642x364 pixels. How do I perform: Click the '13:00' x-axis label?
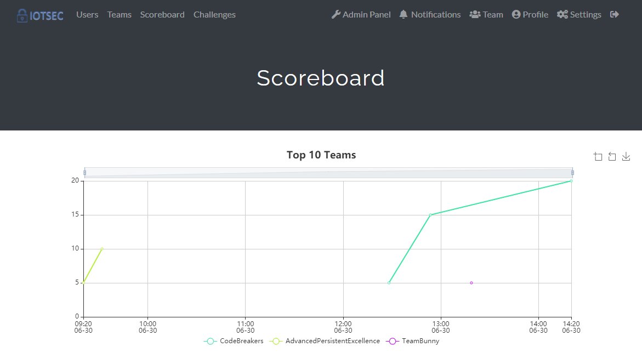coord(441,327)
